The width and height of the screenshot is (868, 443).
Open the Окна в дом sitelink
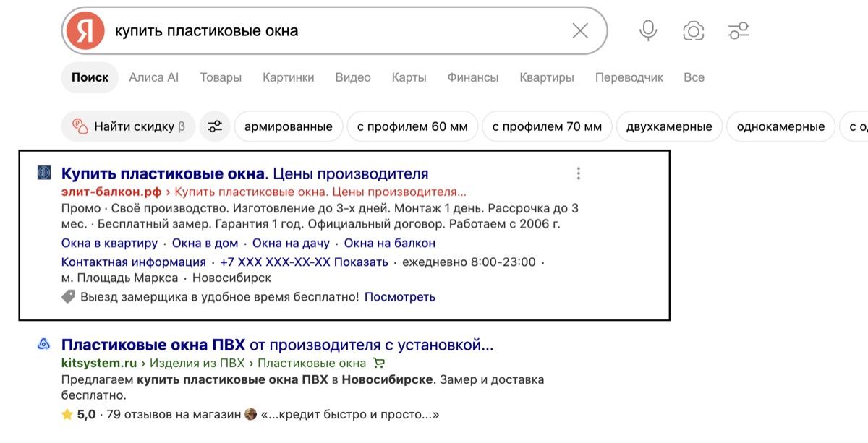205,243
